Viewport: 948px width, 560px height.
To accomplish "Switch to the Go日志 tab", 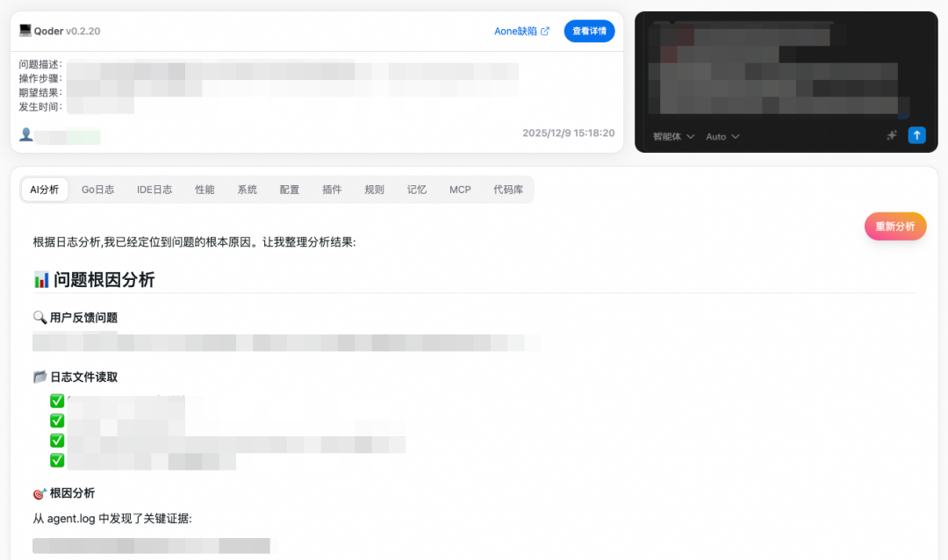I will [x=97, y=189].
